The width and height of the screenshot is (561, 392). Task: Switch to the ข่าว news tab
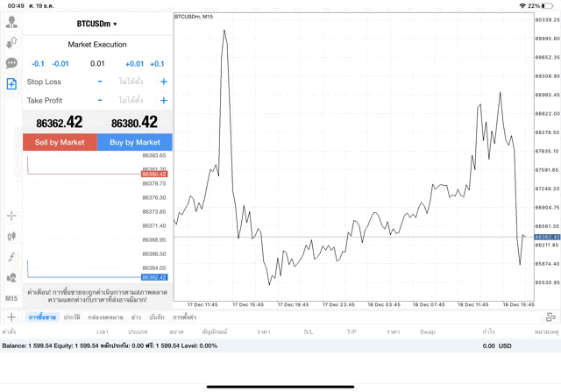click(136, 317)
